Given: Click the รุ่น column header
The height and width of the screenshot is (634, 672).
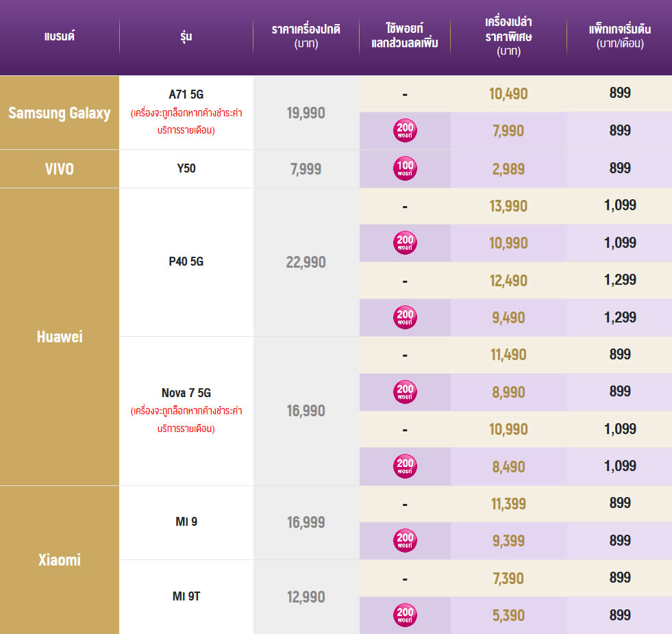Looking at the screenshot, I should [186, 36].
